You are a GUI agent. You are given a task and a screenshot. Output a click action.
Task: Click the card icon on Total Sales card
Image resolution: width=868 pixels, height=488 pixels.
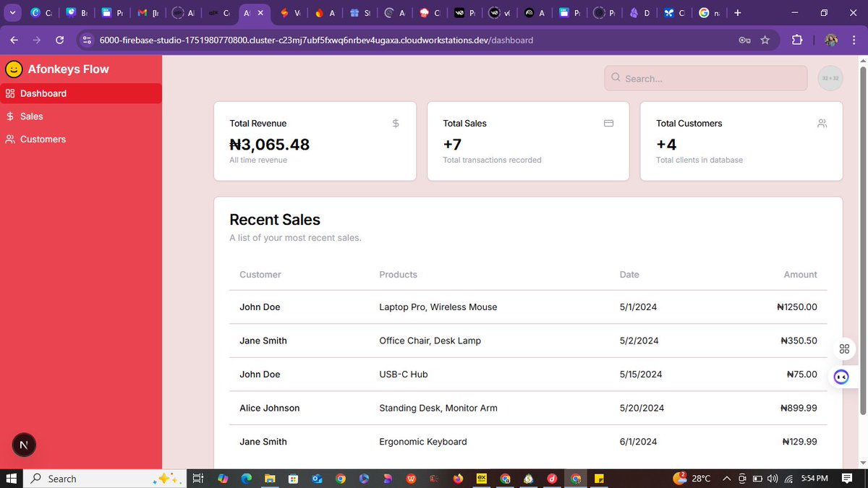pyautogui.click(x=608, y=123)
